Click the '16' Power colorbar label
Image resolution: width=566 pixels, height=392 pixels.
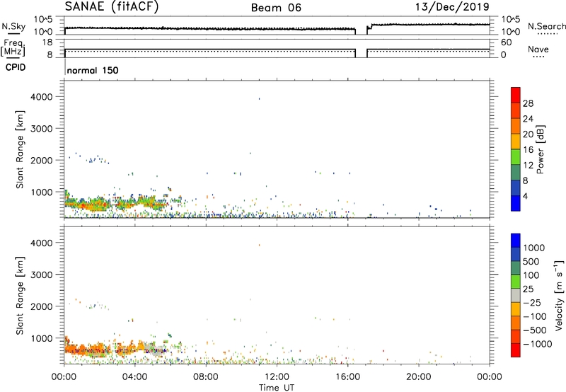528,150
